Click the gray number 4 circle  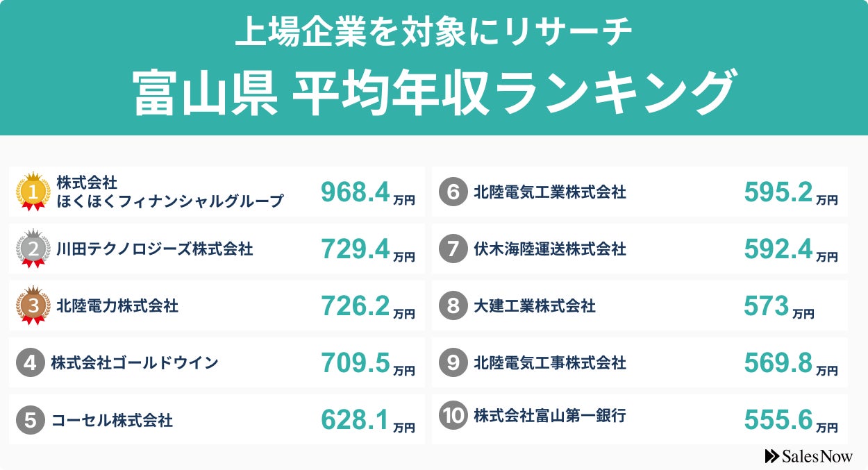coord(30,363)
